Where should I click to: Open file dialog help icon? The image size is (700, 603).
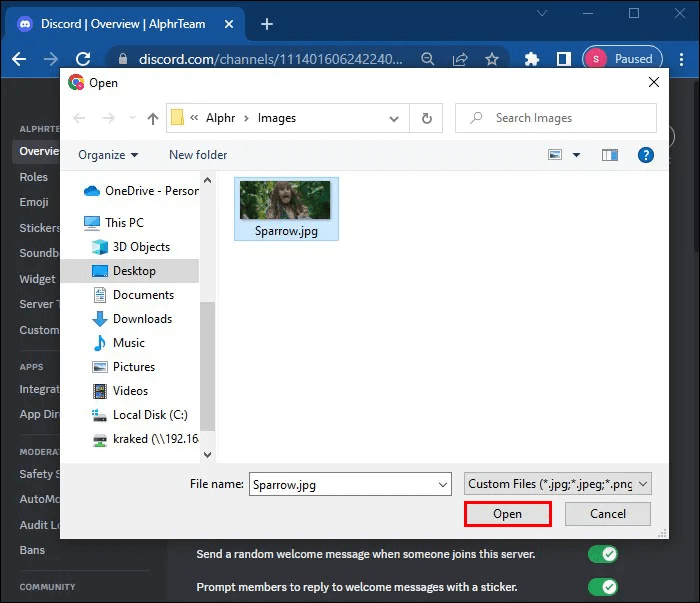[646, 155]
